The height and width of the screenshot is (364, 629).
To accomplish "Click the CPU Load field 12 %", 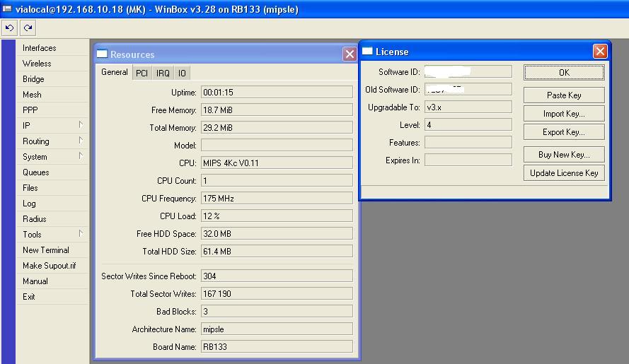I will pos(277,216).
